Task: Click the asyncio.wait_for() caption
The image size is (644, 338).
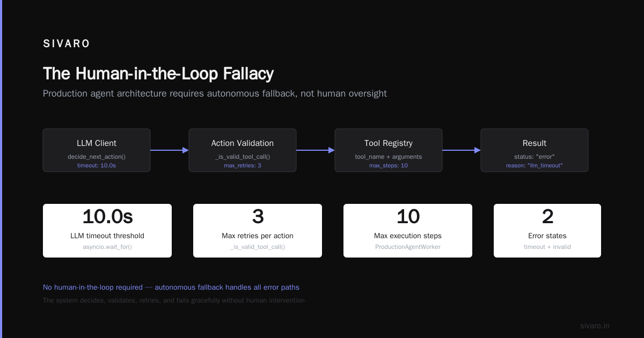Action: pos(107,247)
